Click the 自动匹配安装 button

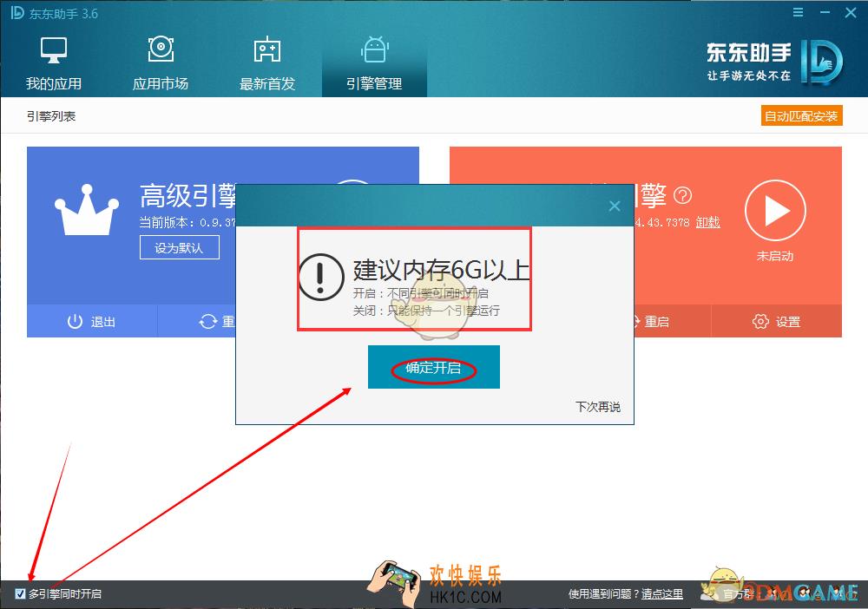click(801, 116)
